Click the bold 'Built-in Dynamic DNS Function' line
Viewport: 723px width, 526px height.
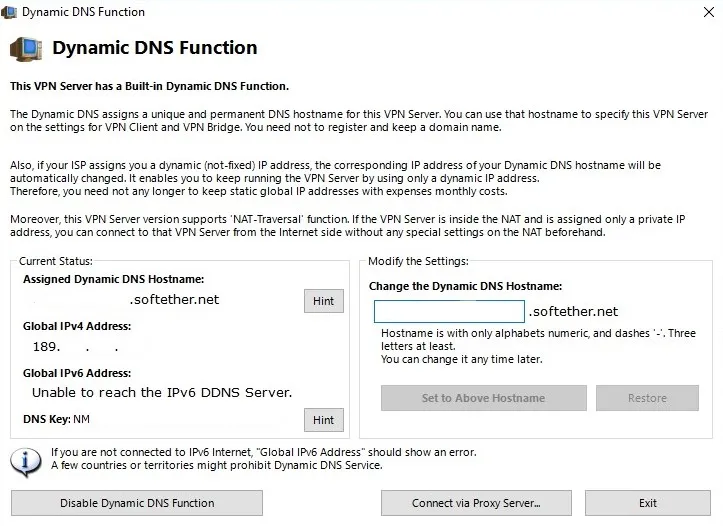(x=149, y=87)
